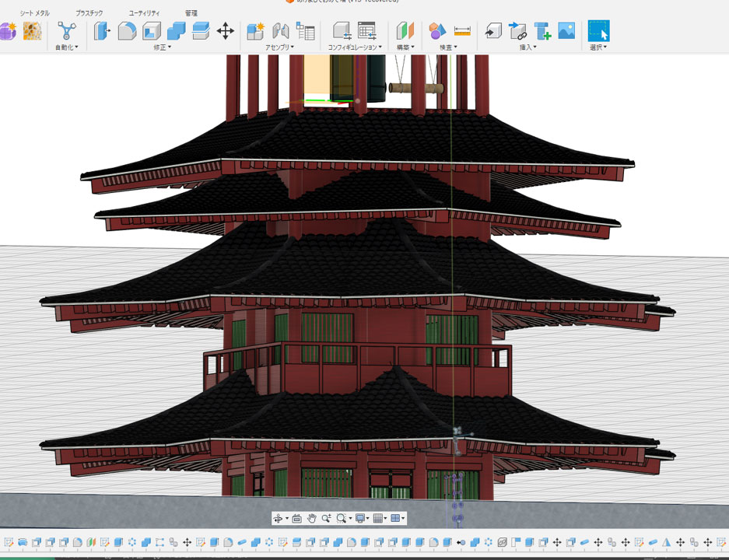Click the New Component icon in Assembly

(x=255, y=31)
